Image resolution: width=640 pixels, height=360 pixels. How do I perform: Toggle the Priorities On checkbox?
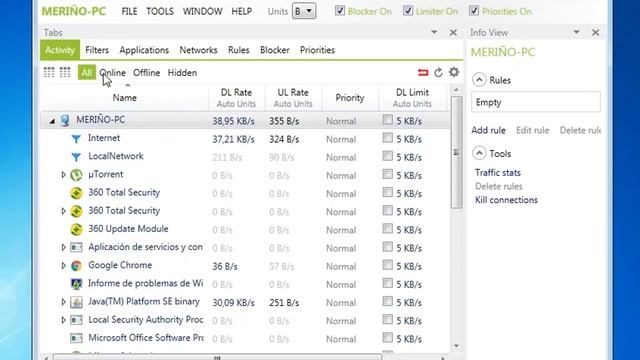[473, 11]
